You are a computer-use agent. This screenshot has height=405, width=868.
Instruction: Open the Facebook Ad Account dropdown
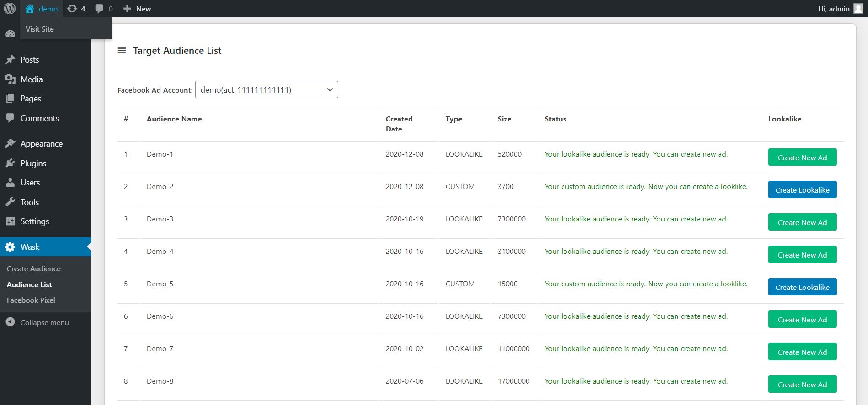pyautogui.click(x=266, y=89)
